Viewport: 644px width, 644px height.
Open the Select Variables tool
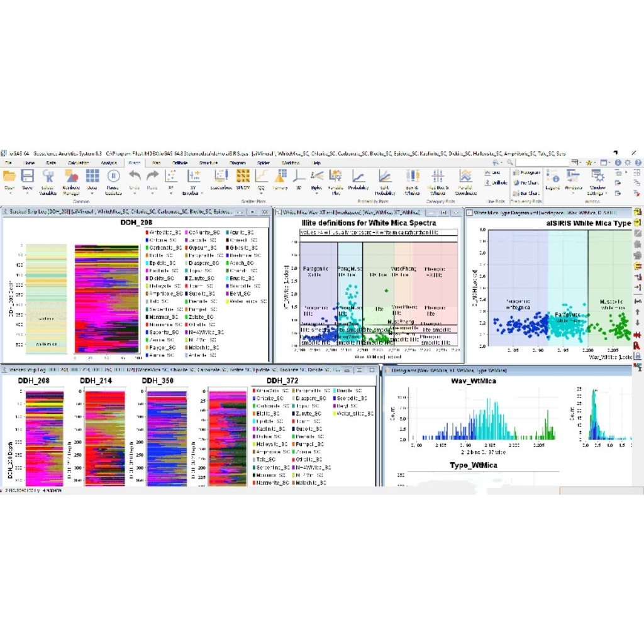(x=48, y=181)
